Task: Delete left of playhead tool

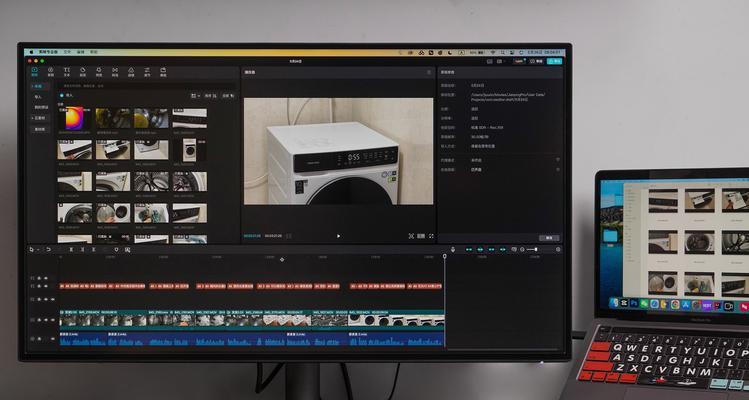Action: 82,249
